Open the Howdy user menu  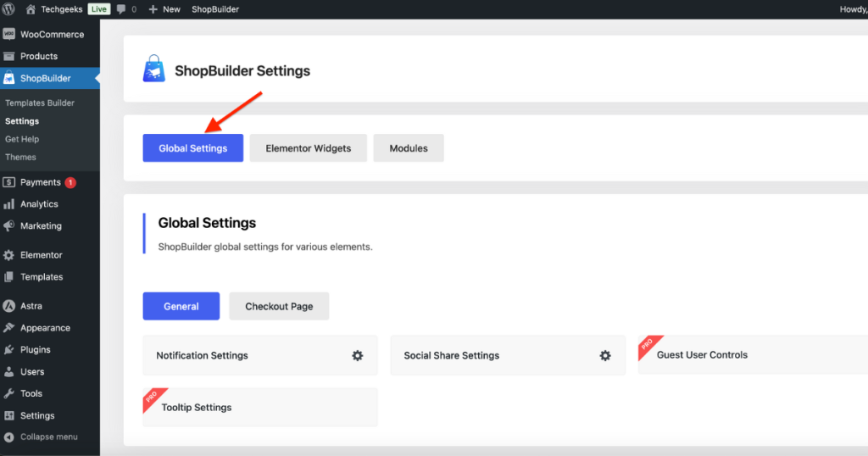click(853, 9)
